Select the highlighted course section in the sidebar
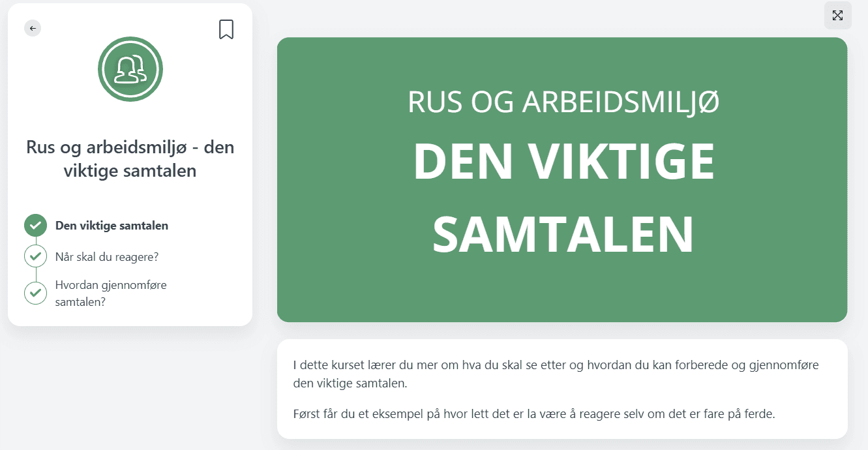Image resolution: width=868 pixels, height=450 pixels. click(112, 225)
